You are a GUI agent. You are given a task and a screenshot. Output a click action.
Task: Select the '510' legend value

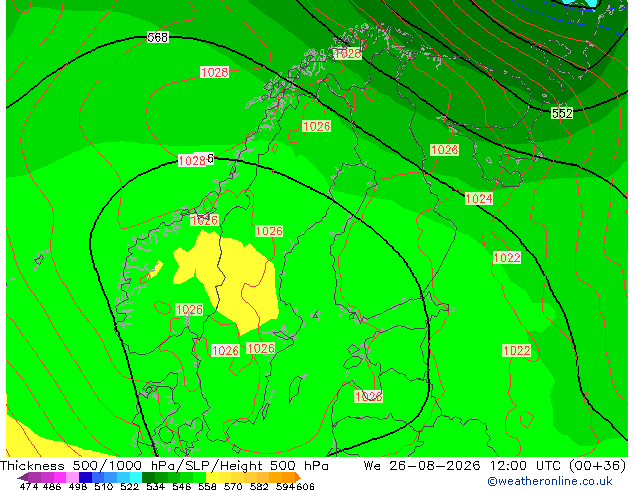[x=104, y=486]
